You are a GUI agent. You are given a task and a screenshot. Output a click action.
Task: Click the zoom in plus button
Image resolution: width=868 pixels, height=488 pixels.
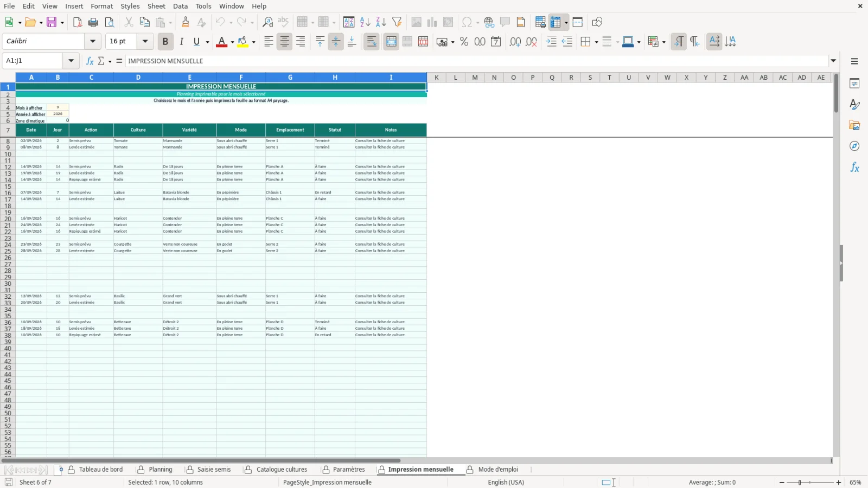click(x=839, y=483)
